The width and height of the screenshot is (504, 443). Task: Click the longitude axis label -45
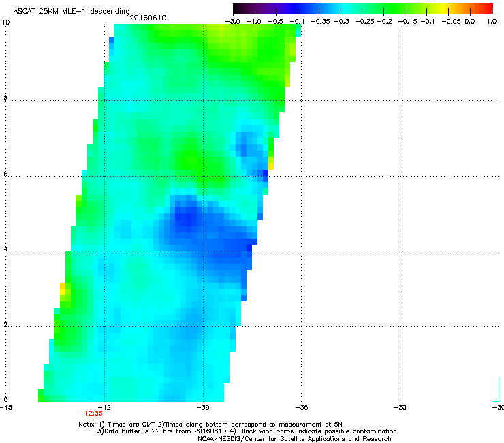[6, 407]
